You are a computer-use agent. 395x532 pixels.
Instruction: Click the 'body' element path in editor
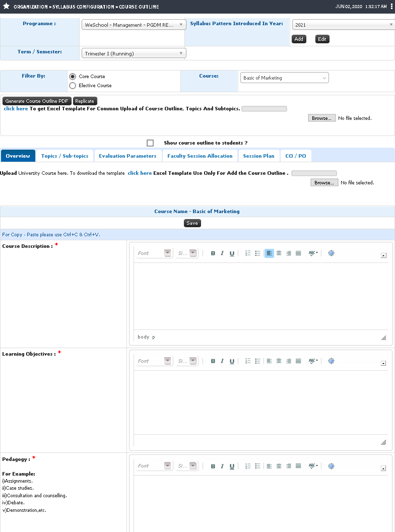tap(144, 337)
